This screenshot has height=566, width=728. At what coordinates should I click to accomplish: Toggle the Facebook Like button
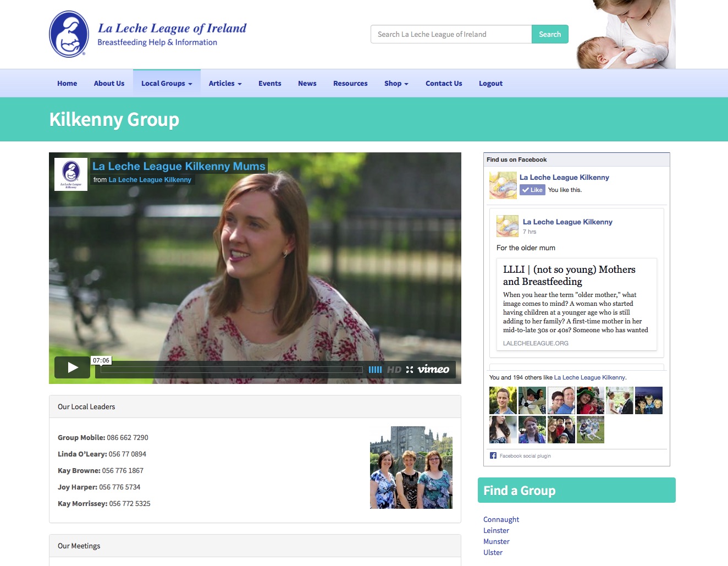[532, 190]
